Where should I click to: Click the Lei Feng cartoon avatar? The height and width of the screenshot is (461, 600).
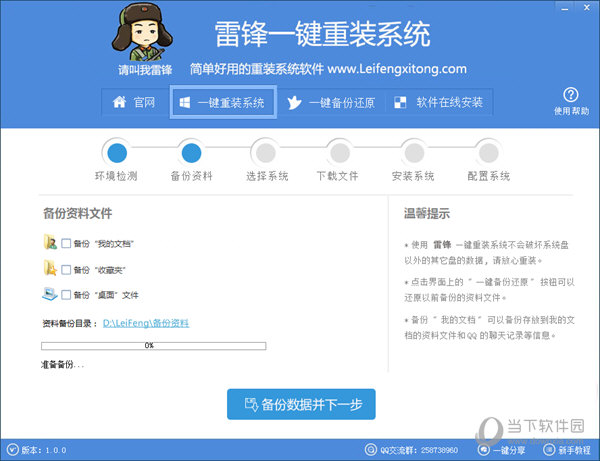click(x=147, y=34)
